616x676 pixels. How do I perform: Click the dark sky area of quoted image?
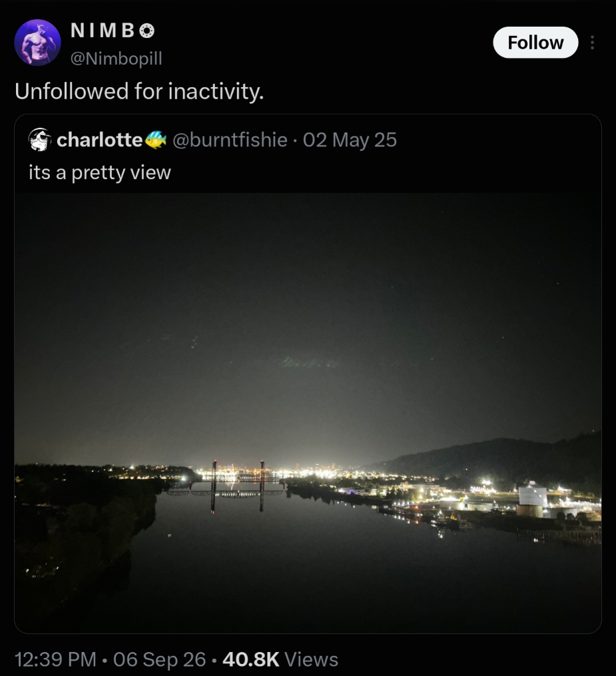[308, 302]
